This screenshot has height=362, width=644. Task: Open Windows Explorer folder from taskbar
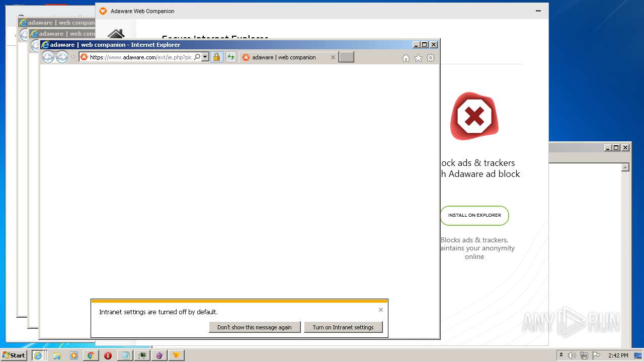[57, 355]
